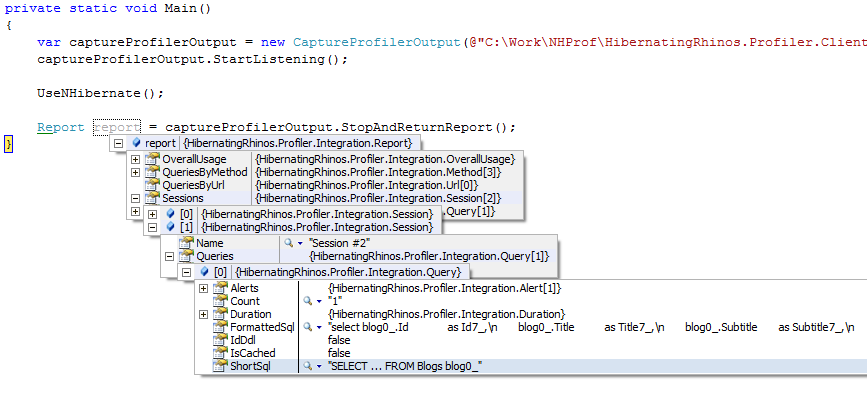The image size is (867, 396).
Task: Open visualizer magnifier for Count value
Action: [x=308, y=301]
